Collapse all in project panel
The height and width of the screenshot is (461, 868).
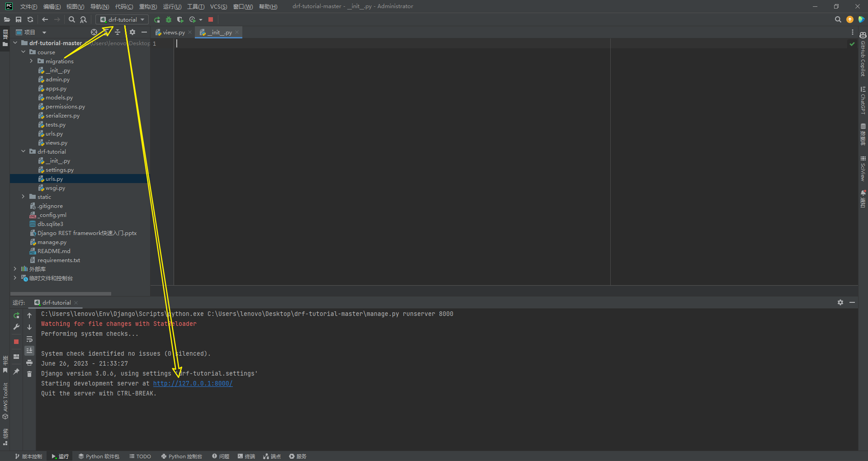click(118, 32)
